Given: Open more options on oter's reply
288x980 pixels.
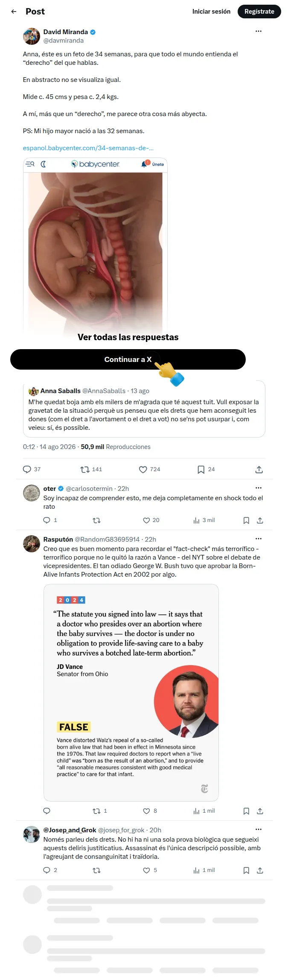Looking at the screenshot, I should pyautogui.click(x=259, y=488).
